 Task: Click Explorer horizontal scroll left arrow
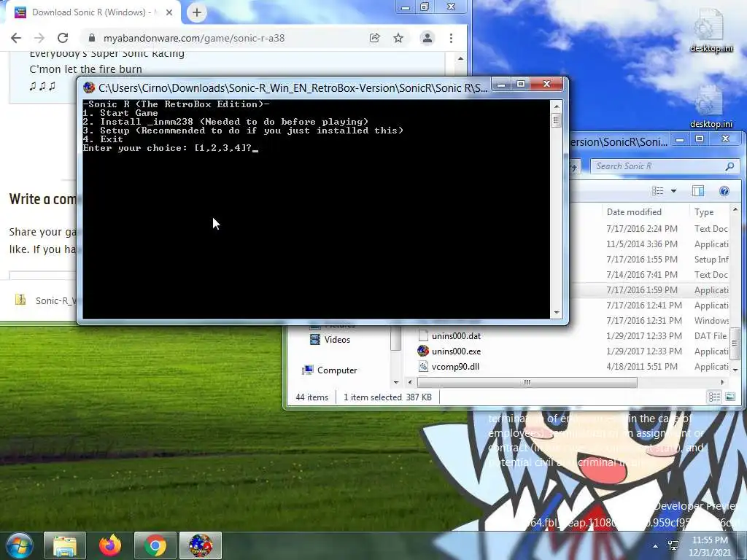coord(410,382)
